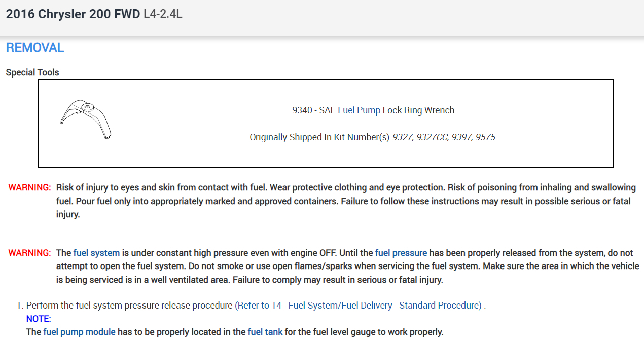
Task: Open the Fuel Pump link in tool description
Action: tap(359, 110)
